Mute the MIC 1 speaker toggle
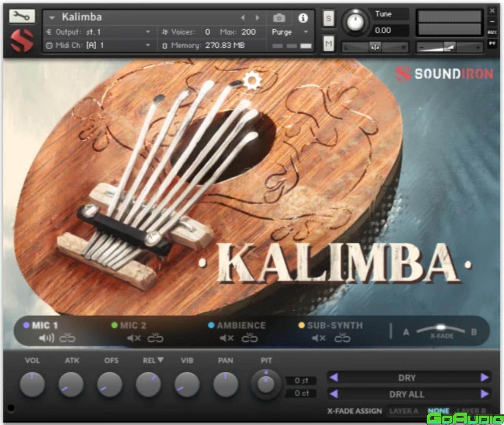504x425 pixels. (46, 338)
